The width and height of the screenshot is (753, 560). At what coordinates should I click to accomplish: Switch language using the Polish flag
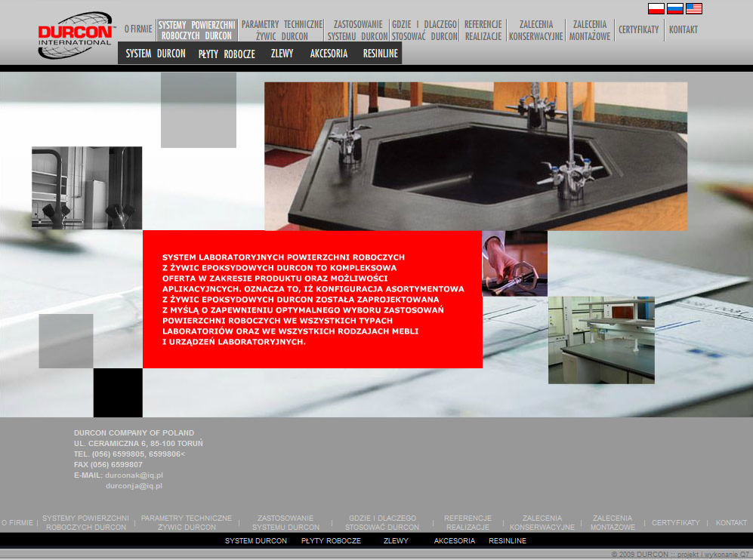(x=656, y=8)
